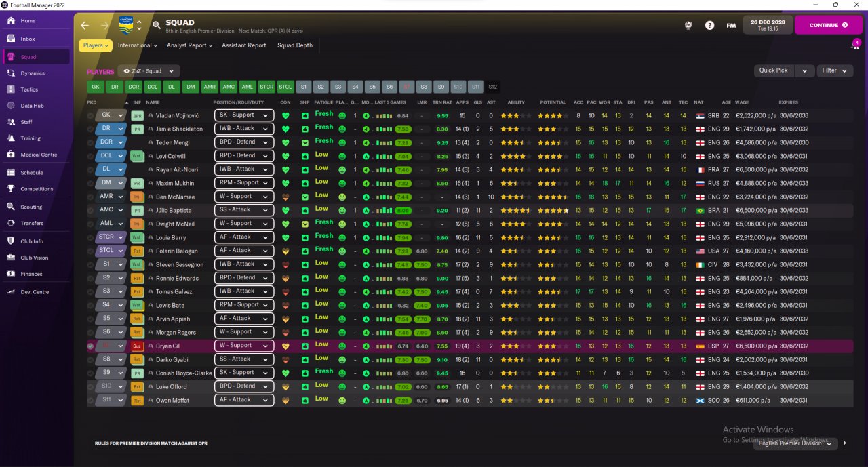
Task: Open STCR position dropdown for Louie Barry
Action: pos(111,237)
